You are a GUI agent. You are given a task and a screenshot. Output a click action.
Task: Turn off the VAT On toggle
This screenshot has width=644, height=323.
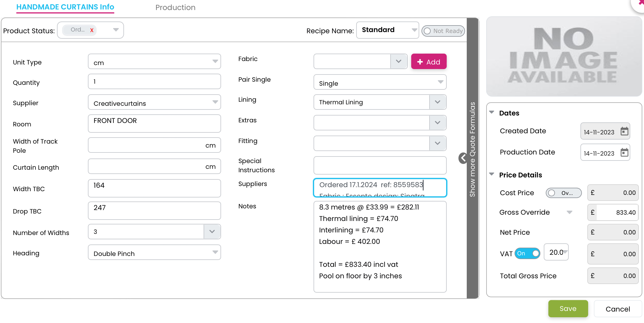pos(527,253)
